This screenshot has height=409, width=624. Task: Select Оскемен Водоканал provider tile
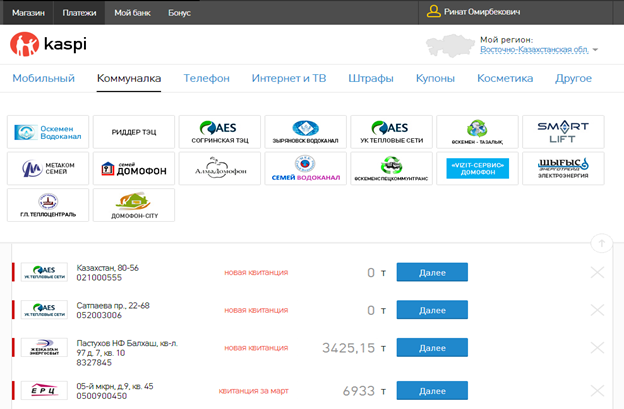tap(48, 132)
